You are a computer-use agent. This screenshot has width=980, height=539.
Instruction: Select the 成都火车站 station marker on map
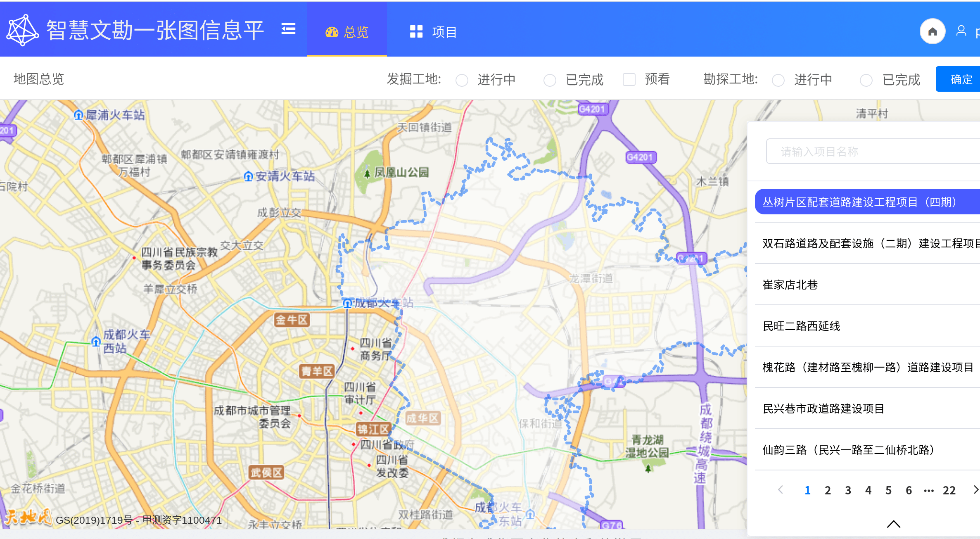[348, 304]
